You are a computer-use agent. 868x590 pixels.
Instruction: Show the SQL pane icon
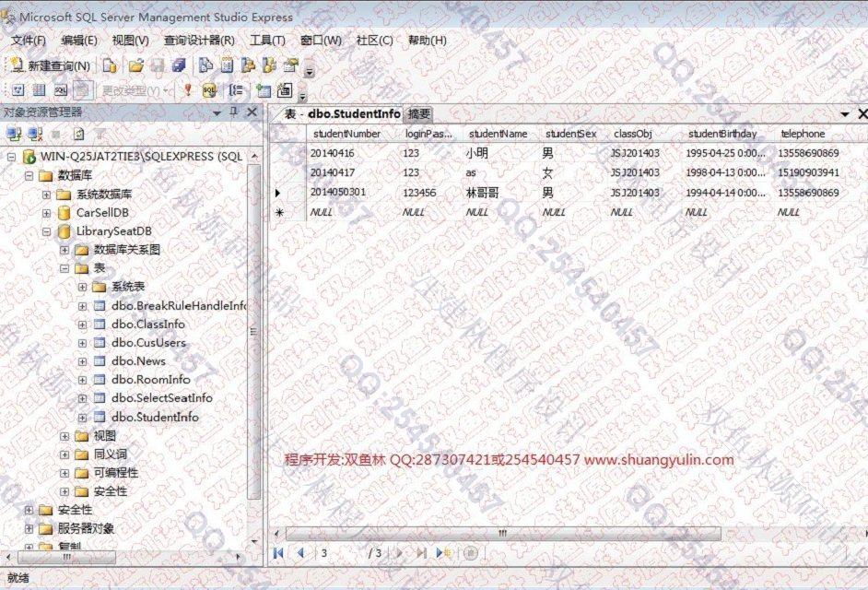coord(60,89)
